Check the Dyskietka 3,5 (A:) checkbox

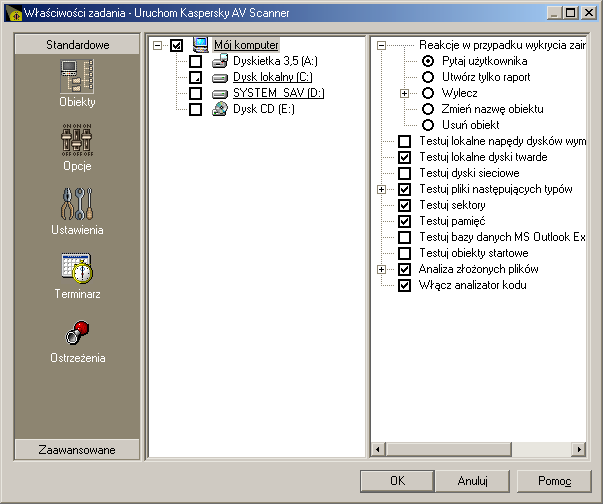[x=195, y=61]
